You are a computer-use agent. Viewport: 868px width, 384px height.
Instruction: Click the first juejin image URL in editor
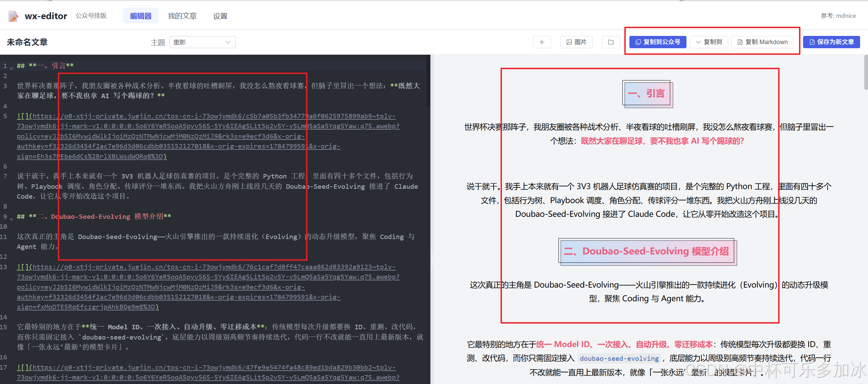pos(208,136)
